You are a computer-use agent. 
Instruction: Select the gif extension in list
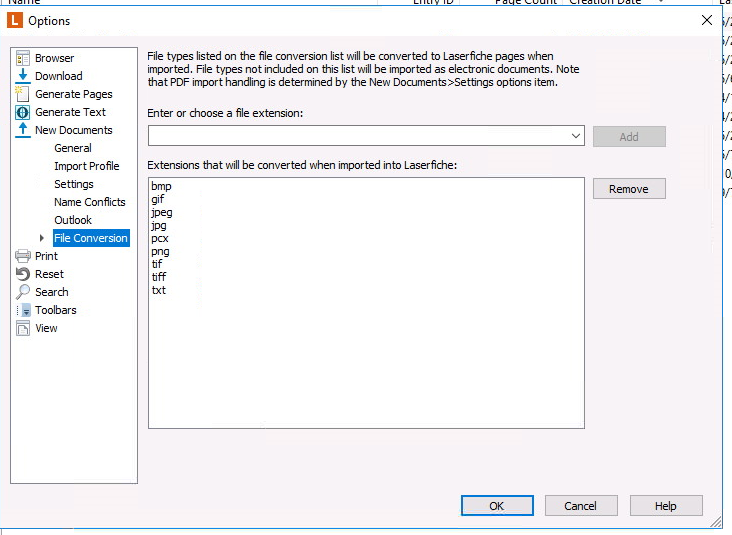click(x=157, y=199)
